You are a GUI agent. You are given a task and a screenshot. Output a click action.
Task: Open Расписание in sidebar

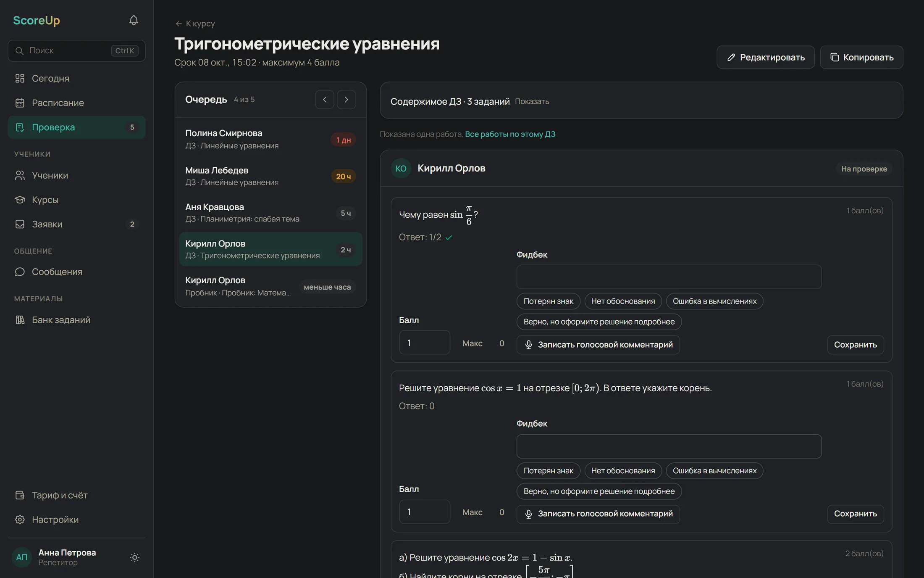(x=76, y=103)
